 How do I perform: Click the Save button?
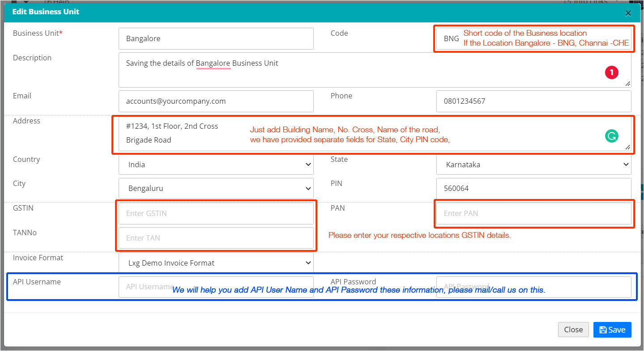tap(612, 330)
